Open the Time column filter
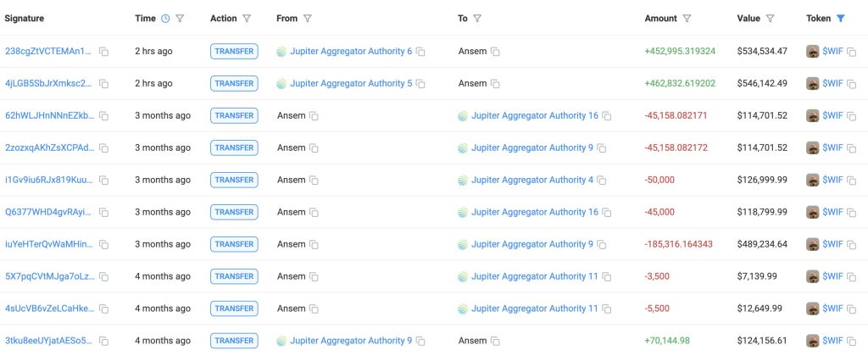The height and width of the screenshot is (356, 868). (180, 18)
